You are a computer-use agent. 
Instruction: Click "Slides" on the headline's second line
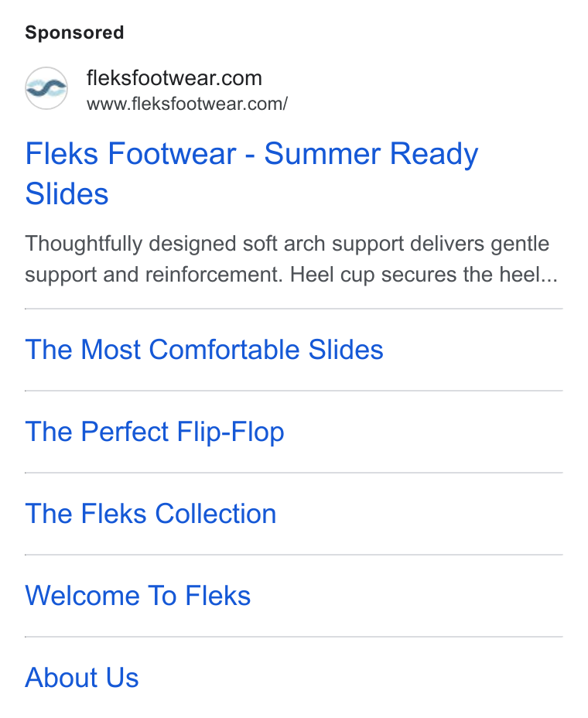[67, 193]
